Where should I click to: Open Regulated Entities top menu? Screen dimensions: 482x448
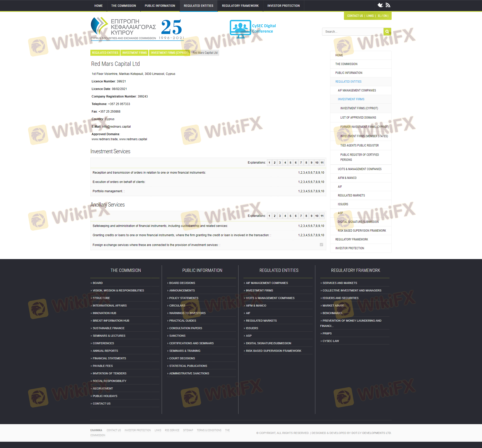tap(198, 6)
